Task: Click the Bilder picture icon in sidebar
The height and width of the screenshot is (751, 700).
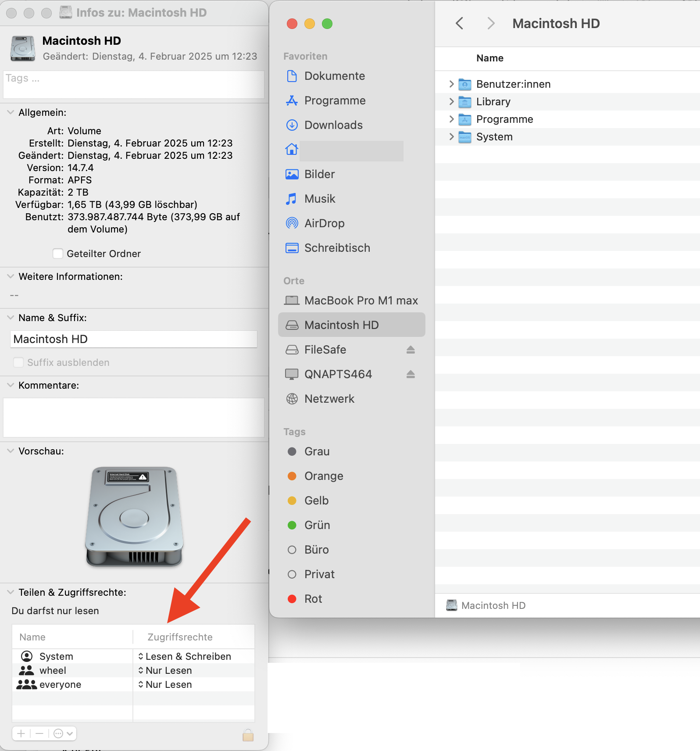Action: pyautogui.click(x=292, y=174)
